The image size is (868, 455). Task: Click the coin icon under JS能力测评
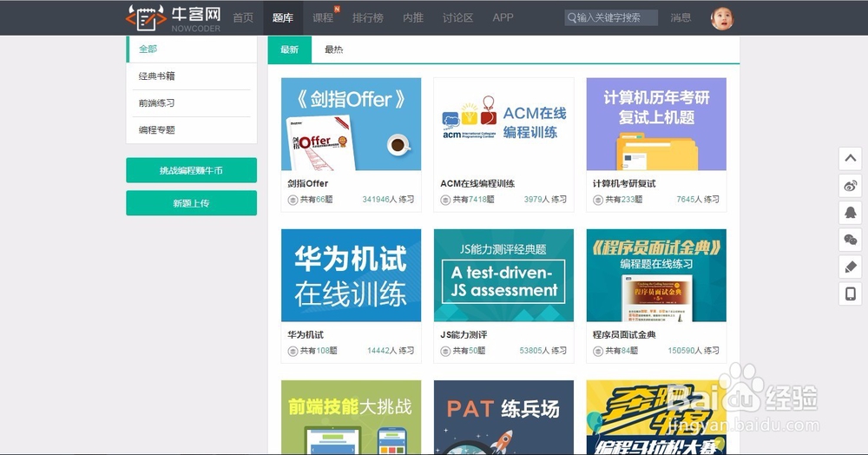[445, 351]
